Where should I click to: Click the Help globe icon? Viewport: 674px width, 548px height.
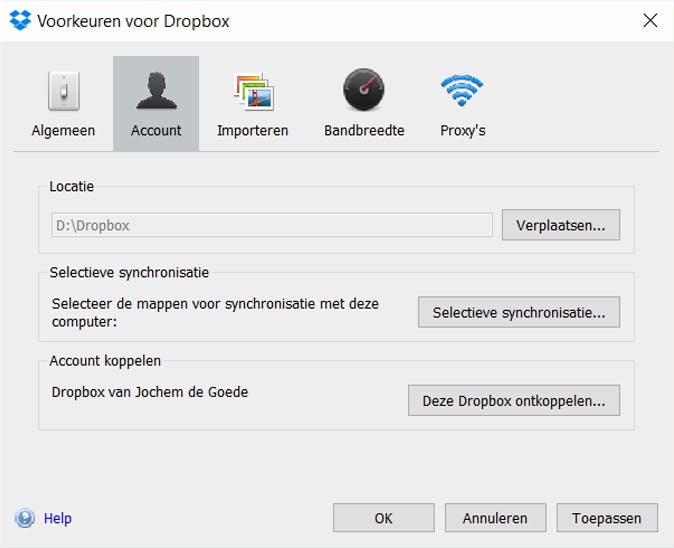click(x=25, y=518)
